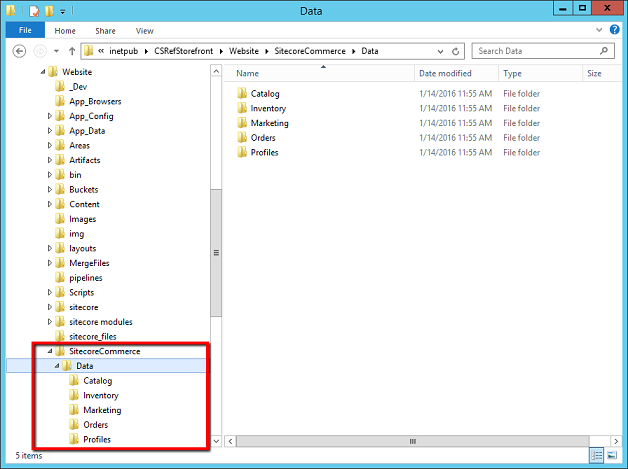Open Customize Quick Access Toolbar dropdown

tap(62, 12)
